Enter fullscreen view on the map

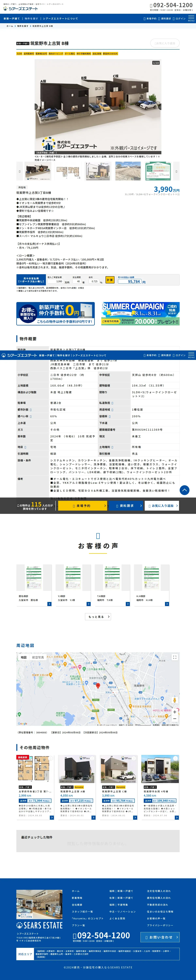[175, 657]
